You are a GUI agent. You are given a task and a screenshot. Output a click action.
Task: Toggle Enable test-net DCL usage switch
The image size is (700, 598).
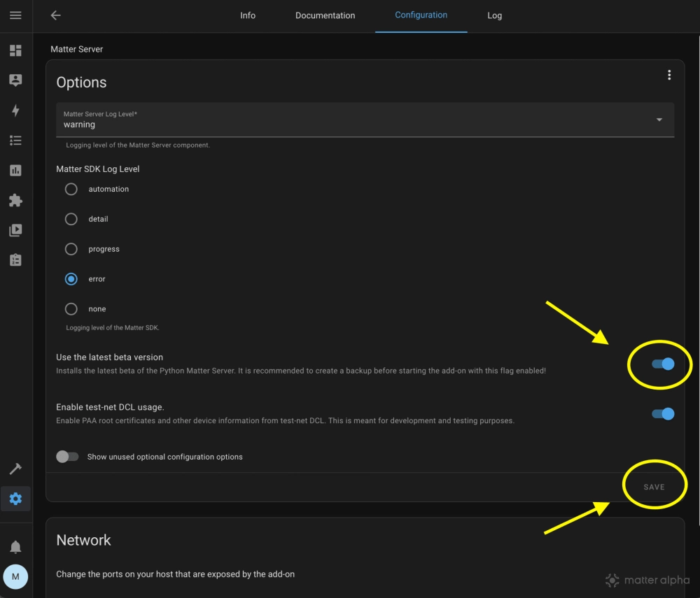662,414
